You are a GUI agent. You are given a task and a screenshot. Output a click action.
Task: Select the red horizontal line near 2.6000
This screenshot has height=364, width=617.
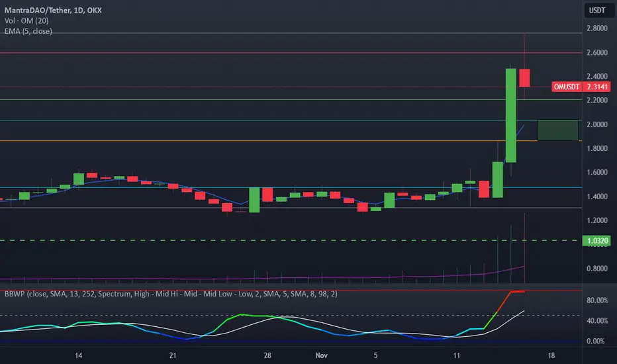point(291,52)
